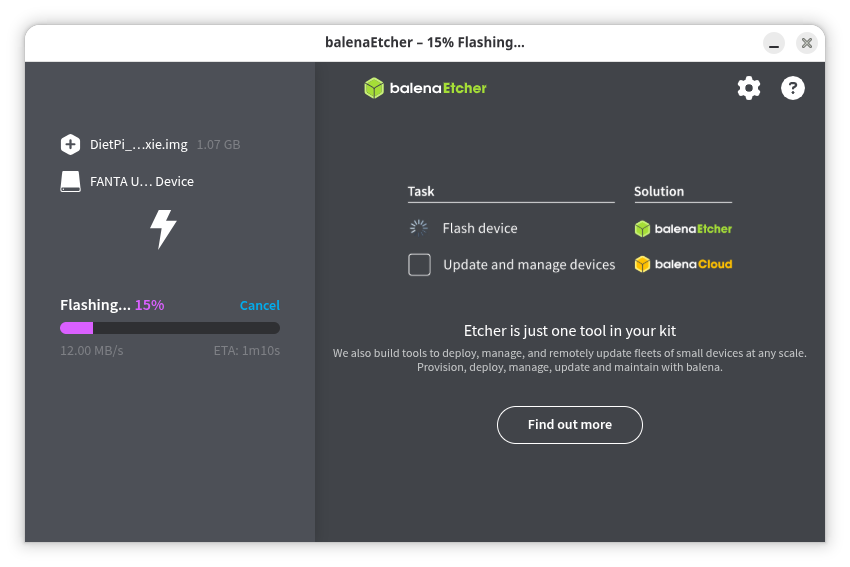Viewport: 850px width, 567px height.
Task: Cancel the flashing process
Action: pyautogui.click(x=259, y=305)
